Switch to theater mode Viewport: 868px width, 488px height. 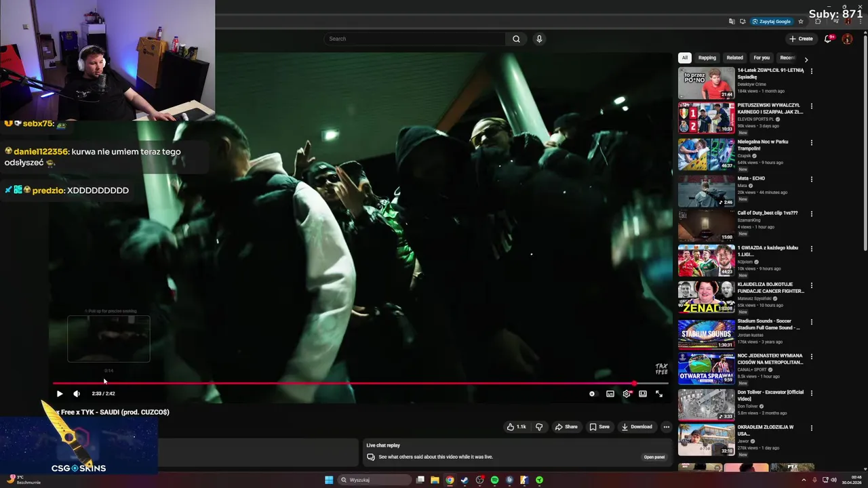(x=643, y=394)
